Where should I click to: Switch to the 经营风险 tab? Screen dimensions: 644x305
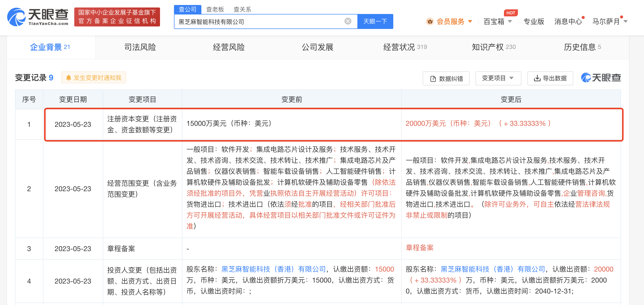[x=229, y=47]
